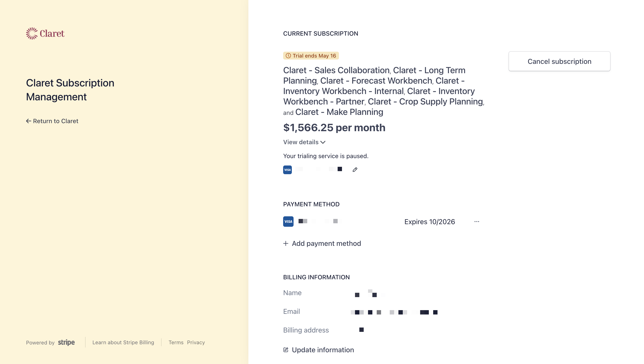Click the Visa logo under Current Subscription
Screen dimensions: 644x364
click(287, 170)
